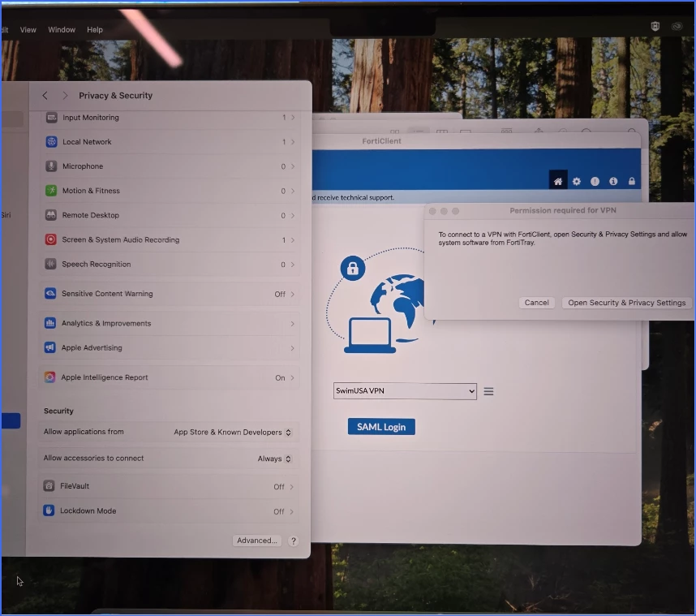Click Cancel in the VPN permission dialog
Image resolution: width=696 pixels, height=616 pixels.
tap(537, 303)
